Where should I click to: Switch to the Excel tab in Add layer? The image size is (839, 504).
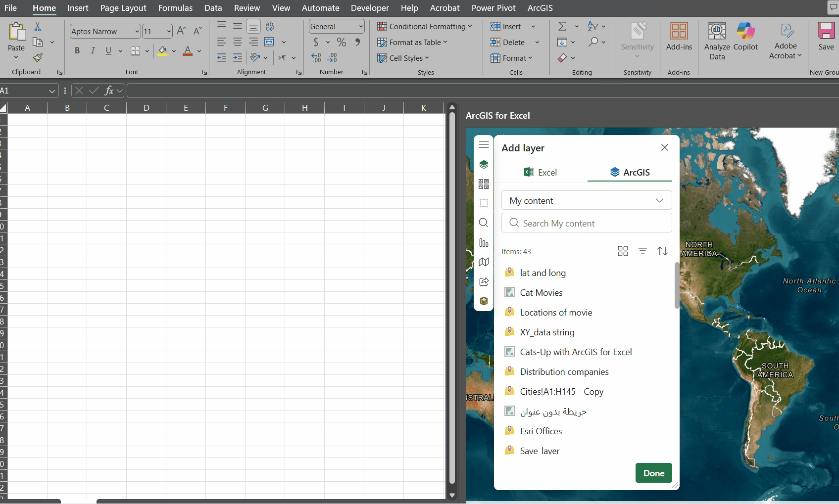point(541,172)
